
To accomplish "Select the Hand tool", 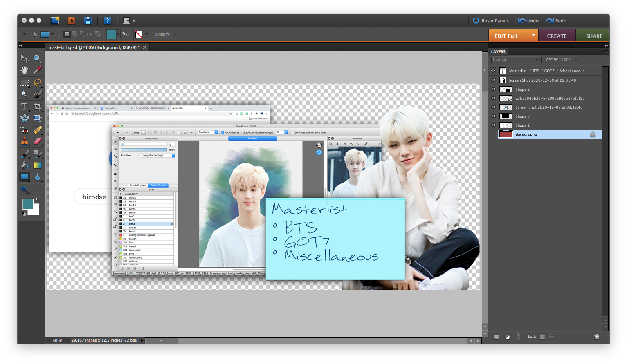I will [x=25, y=70].
